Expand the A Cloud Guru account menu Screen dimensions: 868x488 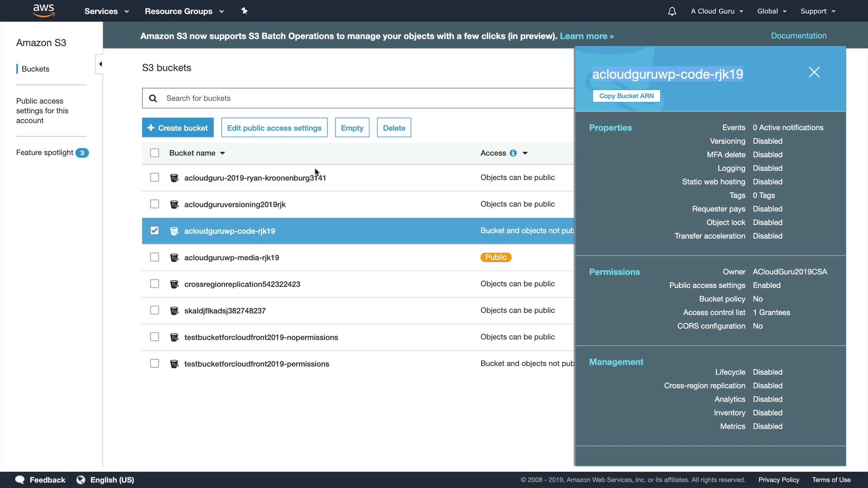point(717,11)
